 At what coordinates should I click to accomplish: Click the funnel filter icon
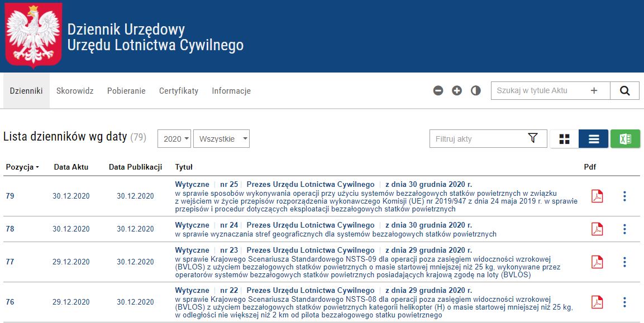click(533, 138)
